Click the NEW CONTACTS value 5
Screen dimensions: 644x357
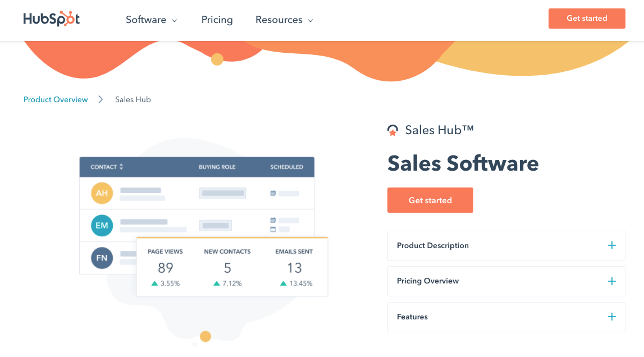click(x=227, y=268)
